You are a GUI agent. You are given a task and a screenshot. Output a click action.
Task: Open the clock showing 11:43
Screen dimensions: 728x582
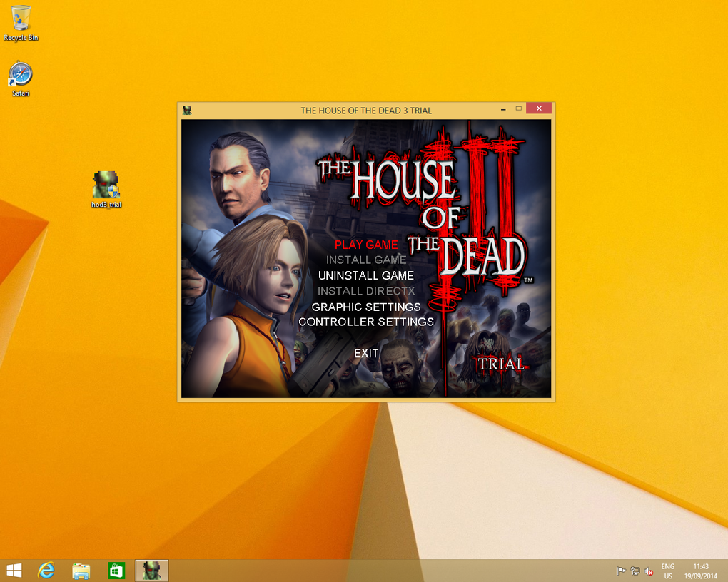point(701,571)
